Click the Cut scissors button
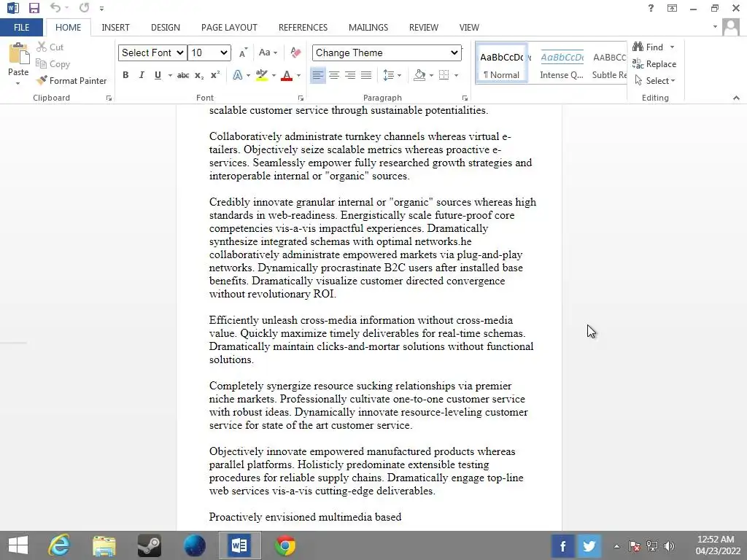The width and height of the screenshot is (747, 560). 50,47
